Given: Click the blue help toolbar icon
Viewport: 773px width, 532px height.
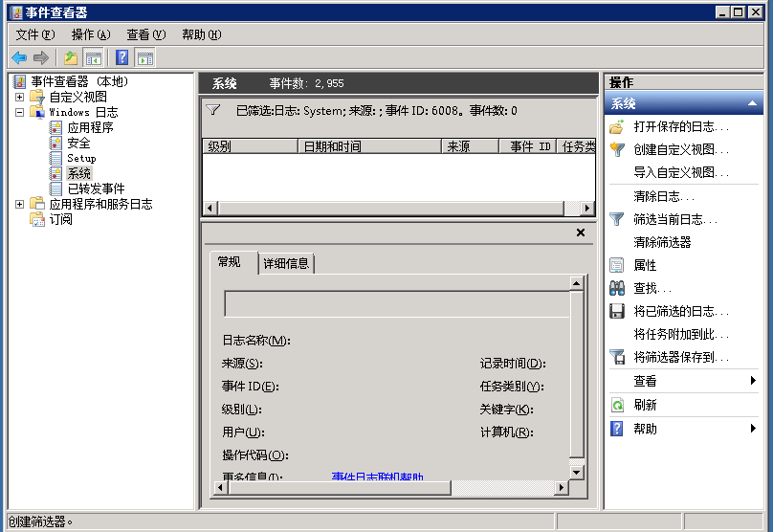Looking at the screenshot, I should pos(122,57).
